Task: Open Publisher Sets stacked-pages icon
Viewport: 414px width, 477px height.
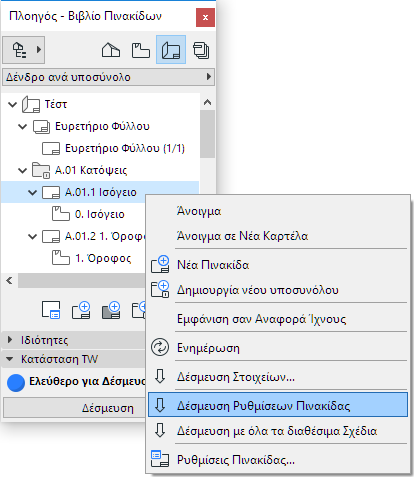Action: tap(201, 50)
